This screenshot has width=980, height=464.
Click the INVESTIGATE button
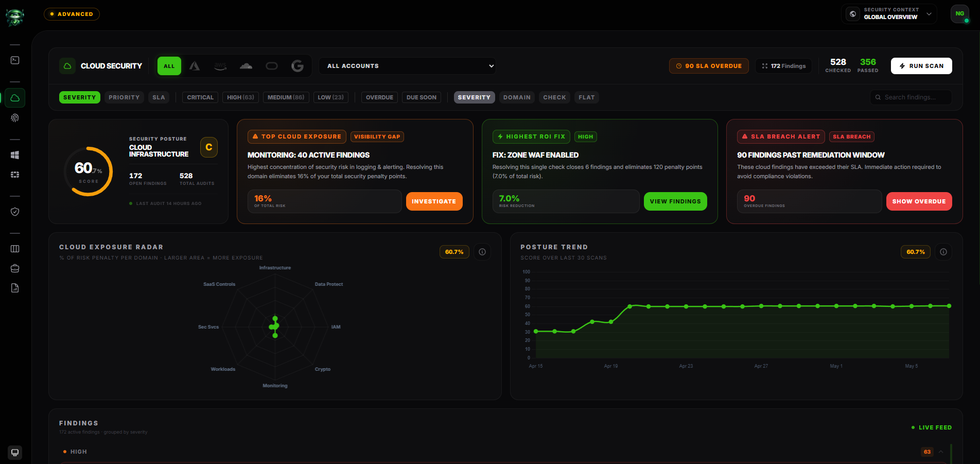434,201
